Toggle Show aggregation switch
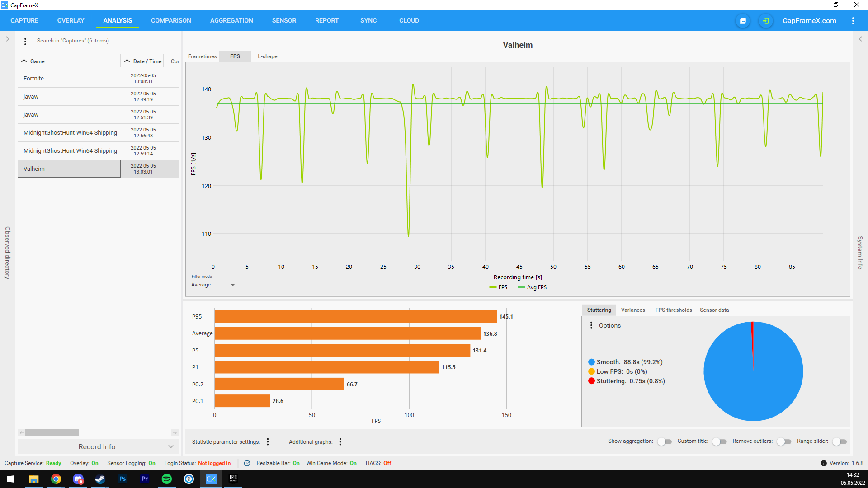The height and width of the screenshot is (488, 868). 665,441
